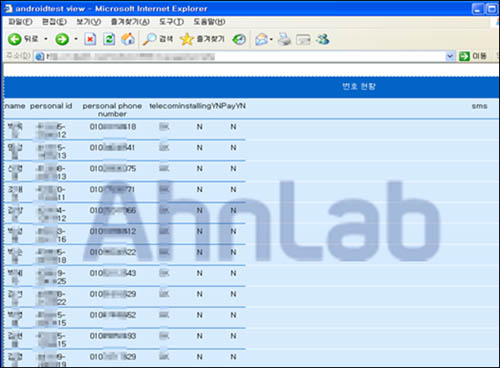Go to the Home page icon
The image size is (500, 368).
pos(128,39)
